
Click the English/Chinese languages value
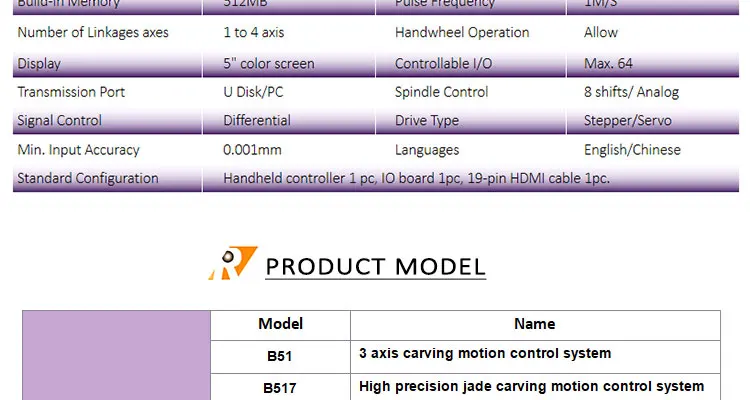pos(632,150)
